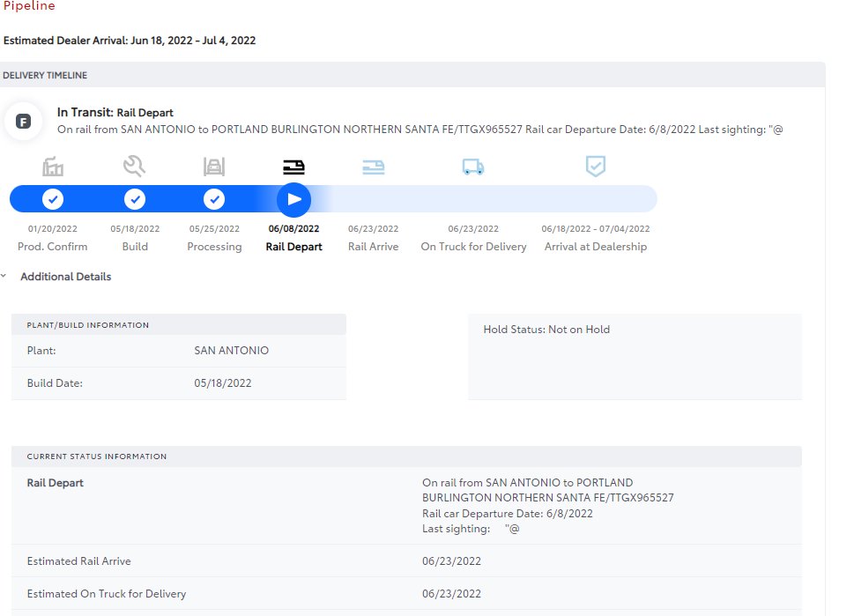Click the Rail car Departure Date: 6/8/2022 line

click(507, 513)
